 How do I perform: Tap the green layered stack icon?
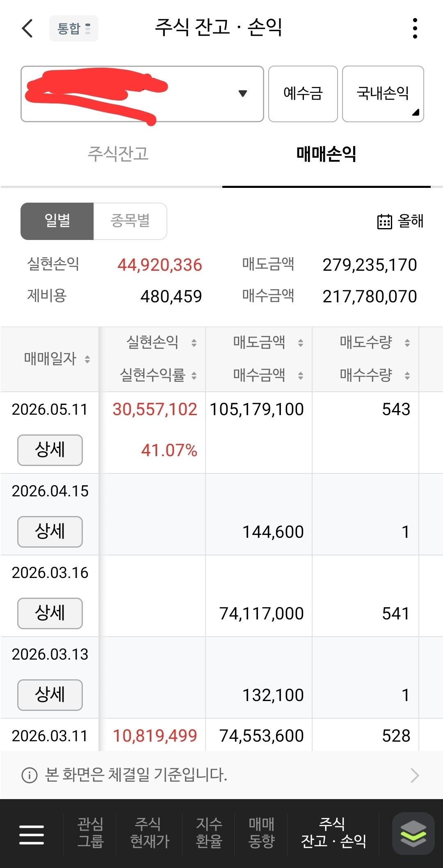click(x=413, y=834)
